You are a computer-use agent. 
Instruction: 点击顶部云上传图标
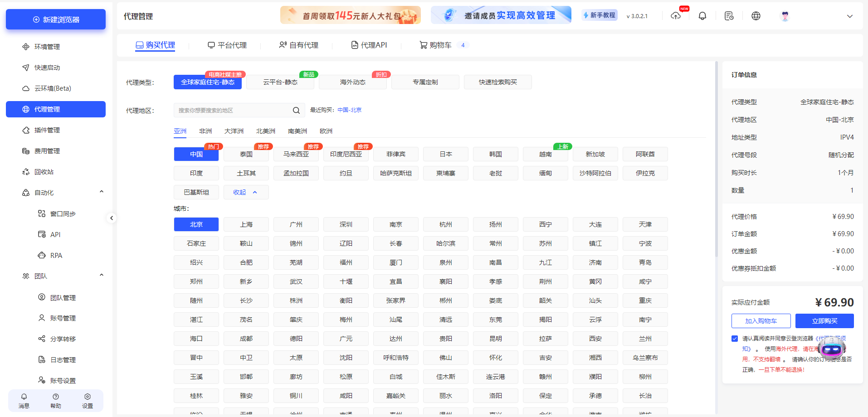click(675, 15)
